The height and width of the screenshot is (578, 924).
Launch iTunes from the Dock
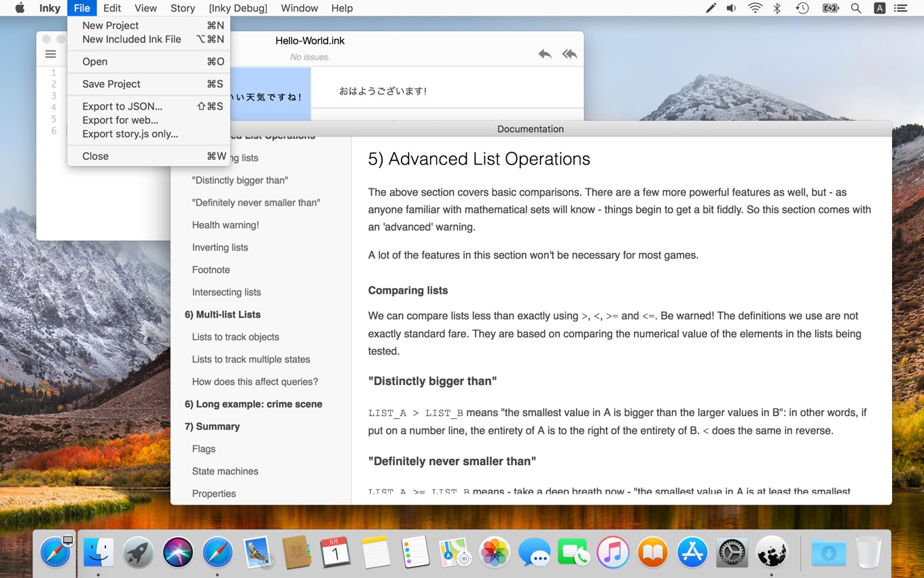point(612,551)
